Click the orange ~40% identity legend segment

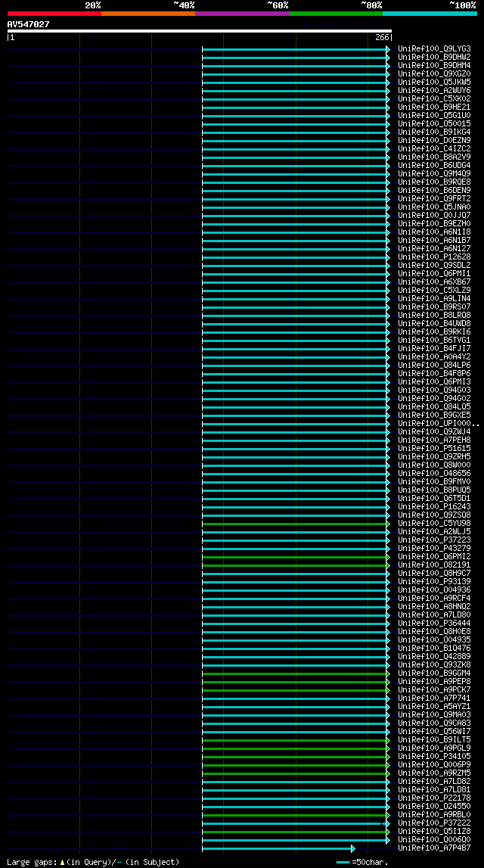(x=148, y=14)
